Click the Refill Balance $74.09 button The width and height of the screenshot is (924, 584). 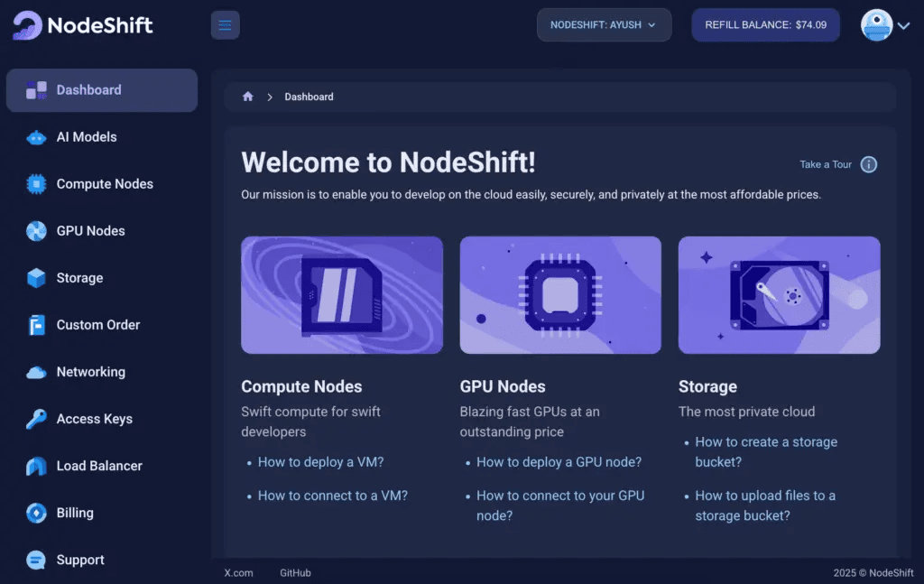tap(765, 24)
